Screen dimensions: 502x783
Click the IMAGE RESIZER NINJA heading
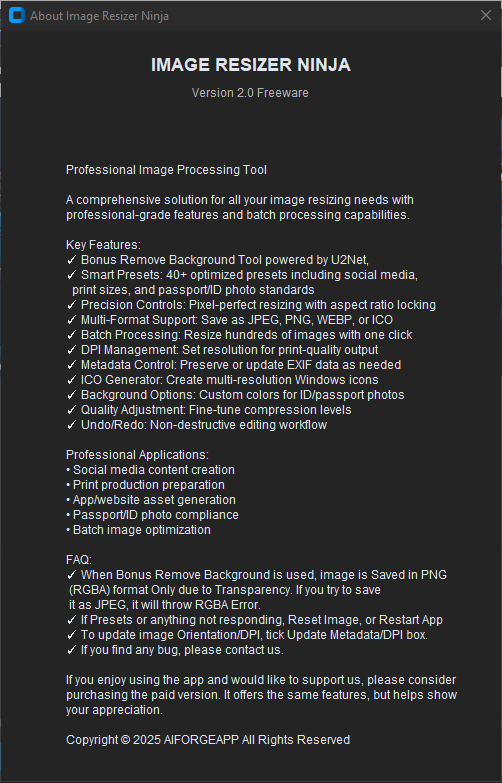coord(251,65)
